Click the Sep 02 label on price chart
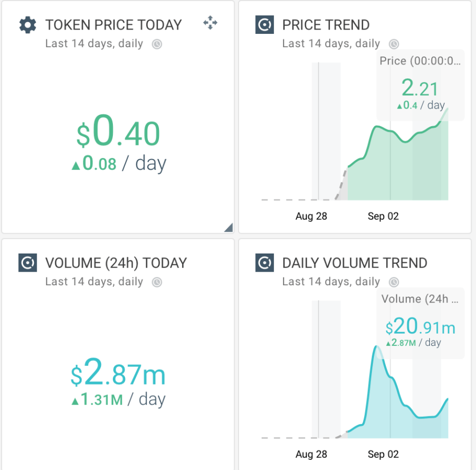 [383, 216]
